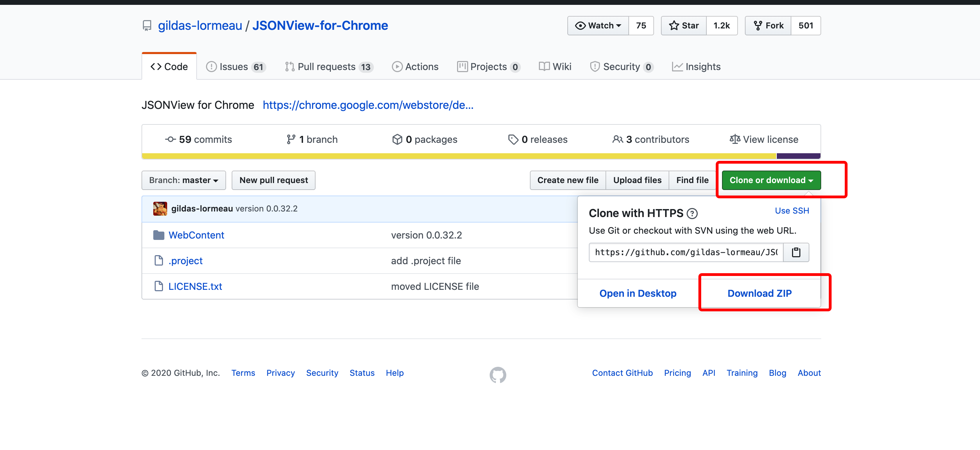Open the footer Security link

322,373
